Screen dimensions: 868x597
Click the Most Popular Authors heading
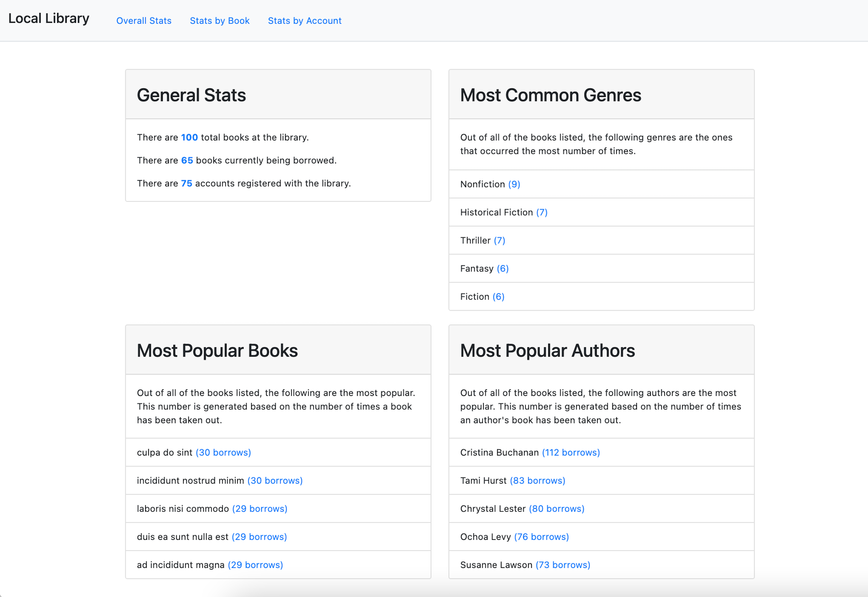[x=547, y=351]
